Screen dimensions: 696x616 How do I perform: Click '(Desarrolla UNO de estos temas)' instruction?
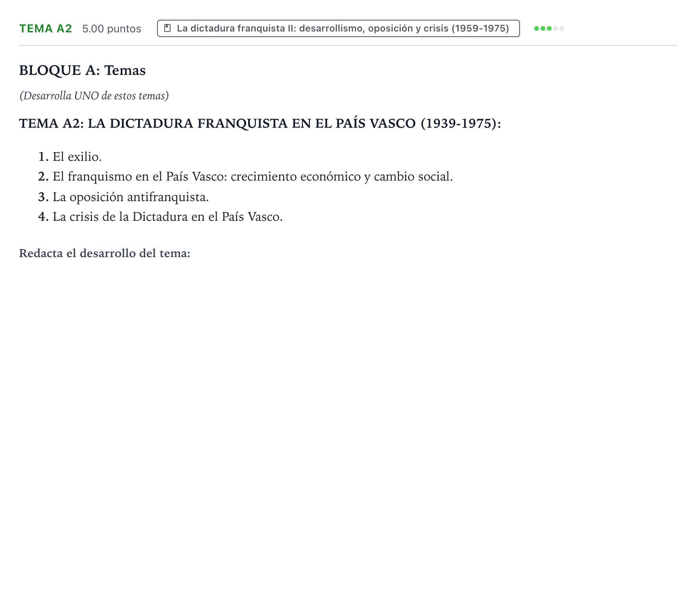[94, 96]
